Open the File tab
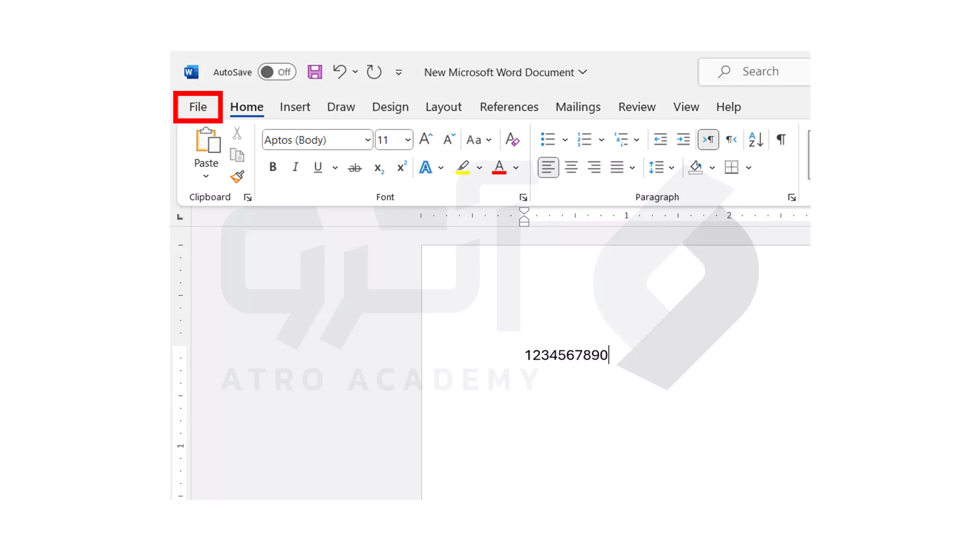 pyautogui.click(x=198, y=107)
